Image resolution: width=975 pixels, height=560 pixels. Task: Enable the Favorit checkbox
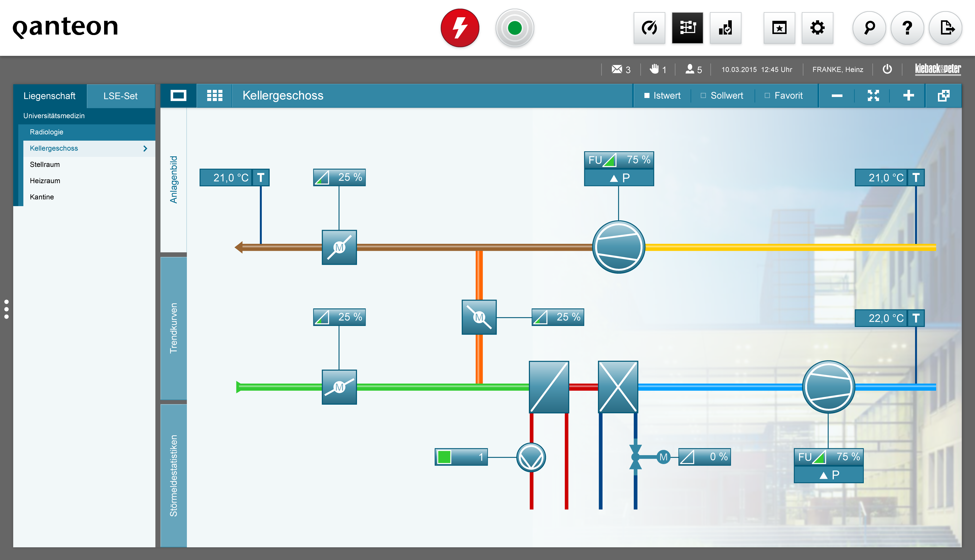[x=767, y=96]
